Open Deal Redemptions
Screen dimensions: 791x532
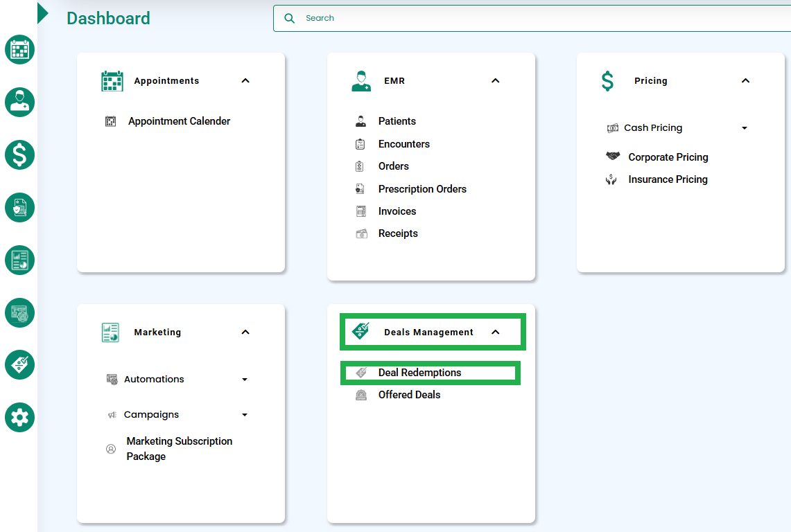[x=419, y=373]
